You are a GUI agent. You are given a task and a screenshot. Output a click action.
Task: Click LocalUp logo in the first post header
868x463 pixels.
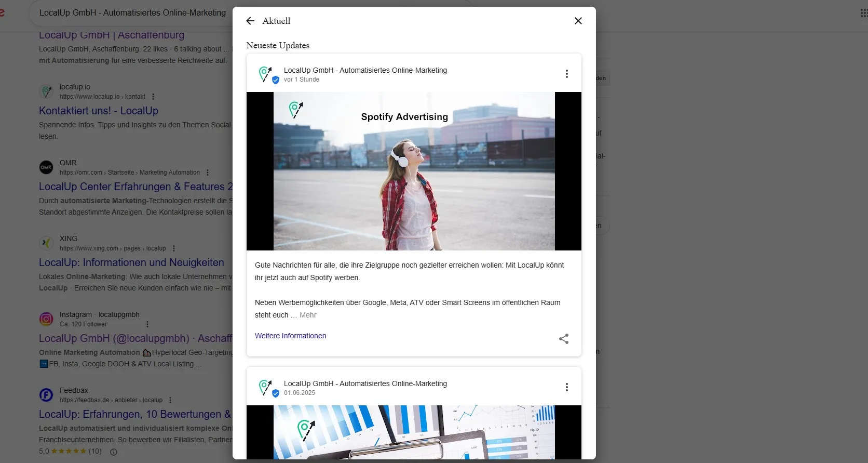click(265, 74)
